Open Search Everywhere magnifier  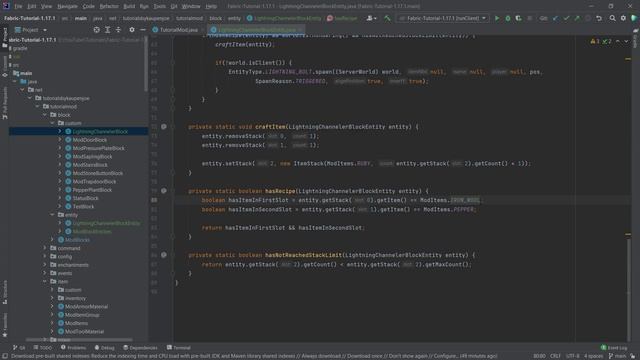tap(612, 18)
